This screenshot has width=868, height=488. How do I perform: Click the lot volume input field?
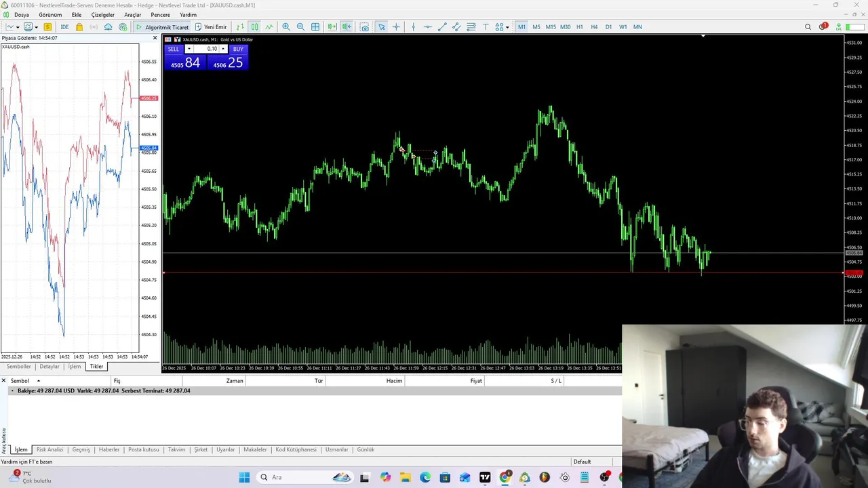pyautogui.click(x=206, y=49)
